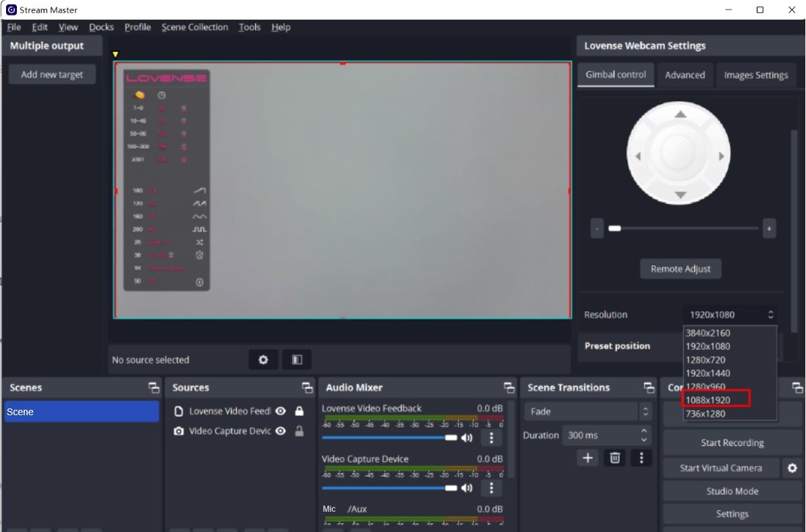Lock the Video Capture Device source
806x532 pixels.
point(299,431)
